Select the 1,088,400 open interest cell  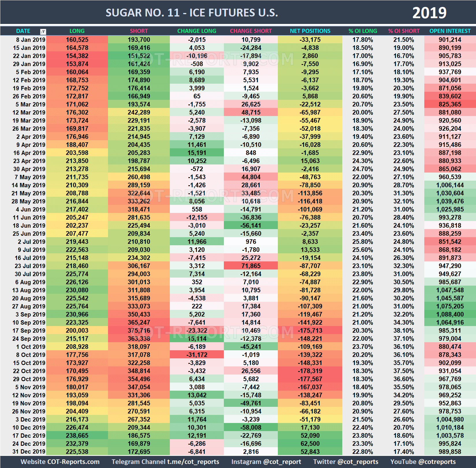click(450, 314)
